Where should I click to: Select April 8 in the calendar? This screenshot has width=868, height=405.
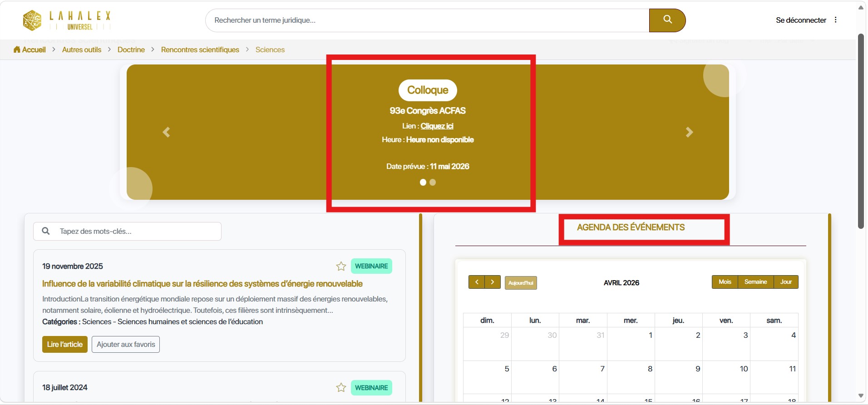coord(631,378)
